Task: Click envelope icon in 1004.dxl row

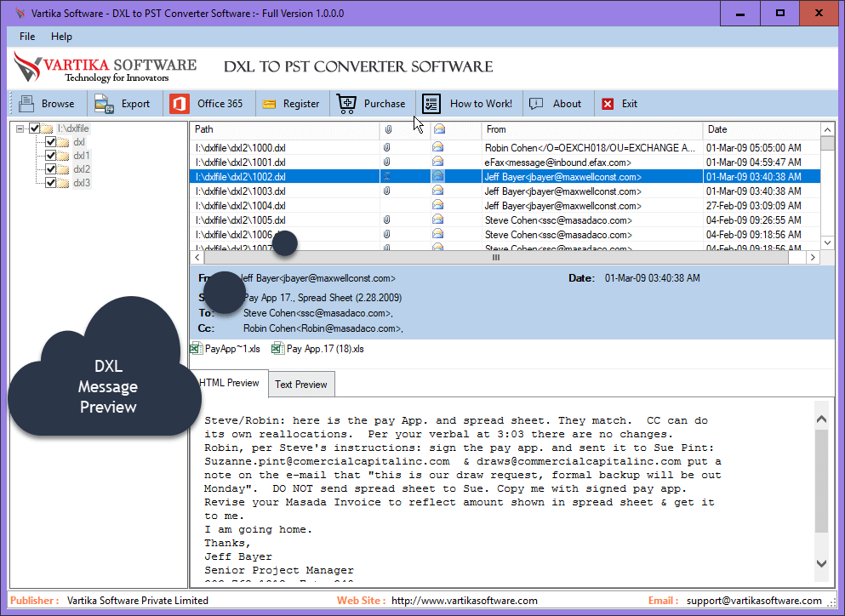Action: [x=437, y=205]
